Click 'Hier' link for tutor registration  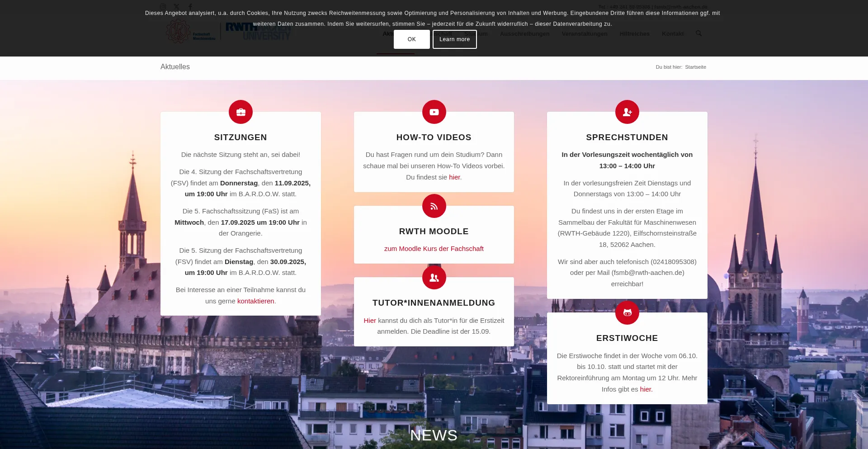pyautogui.click(x=370, y=321)
